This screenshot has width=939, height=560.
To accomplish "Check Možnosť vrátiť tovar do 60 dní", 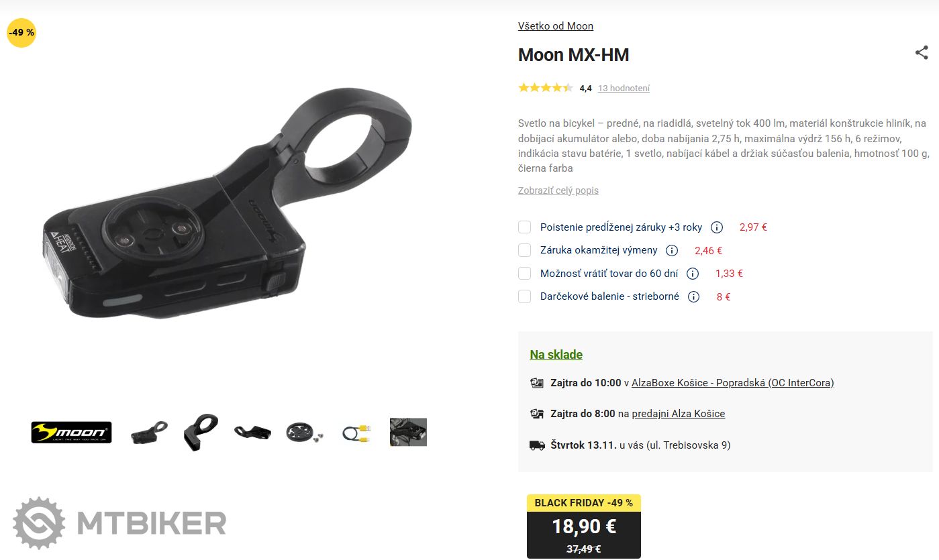I will [x=524, y=274].
